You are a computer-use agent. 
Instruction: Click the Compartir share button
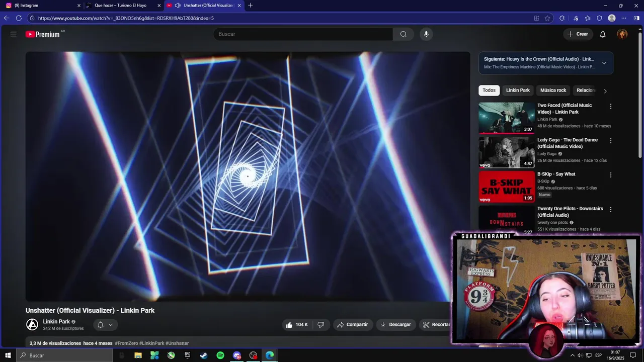pyautogui.click(x=353, y=325)
